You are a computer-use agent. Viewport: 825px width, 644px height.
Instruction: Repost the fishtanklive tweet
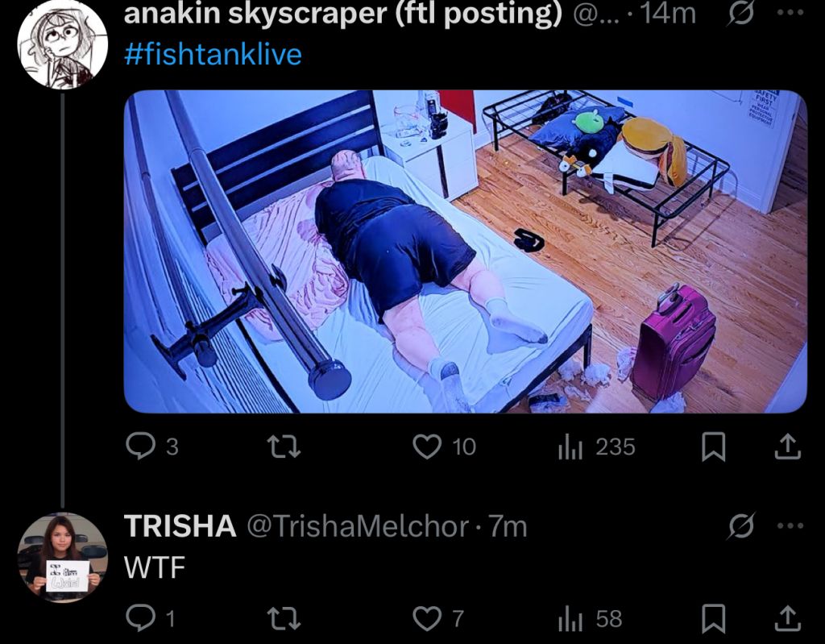click(x=284, y=447)
